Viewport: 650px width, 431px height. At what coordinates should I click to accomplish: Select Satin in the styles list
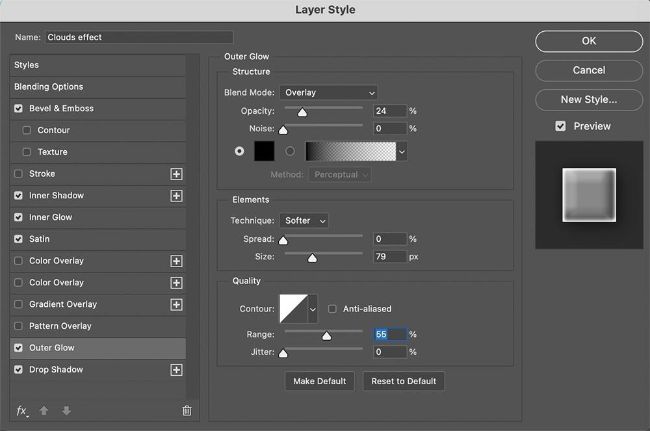(40, 239)
